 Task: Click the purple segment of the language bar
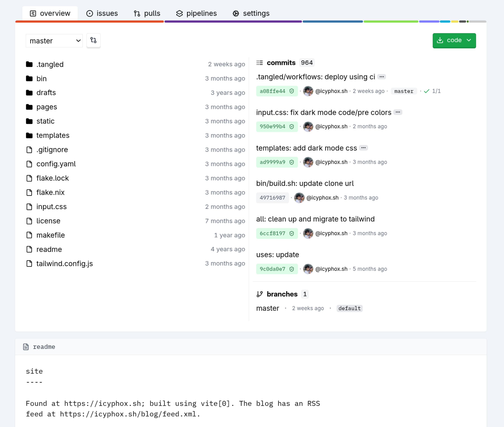233,22
